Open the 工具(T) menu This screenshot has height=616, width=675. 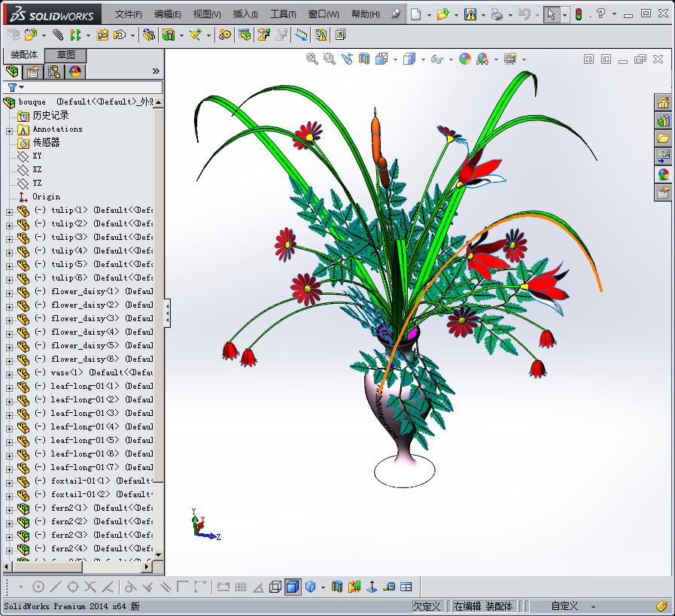pyautogui.click(x=283, y=14)
